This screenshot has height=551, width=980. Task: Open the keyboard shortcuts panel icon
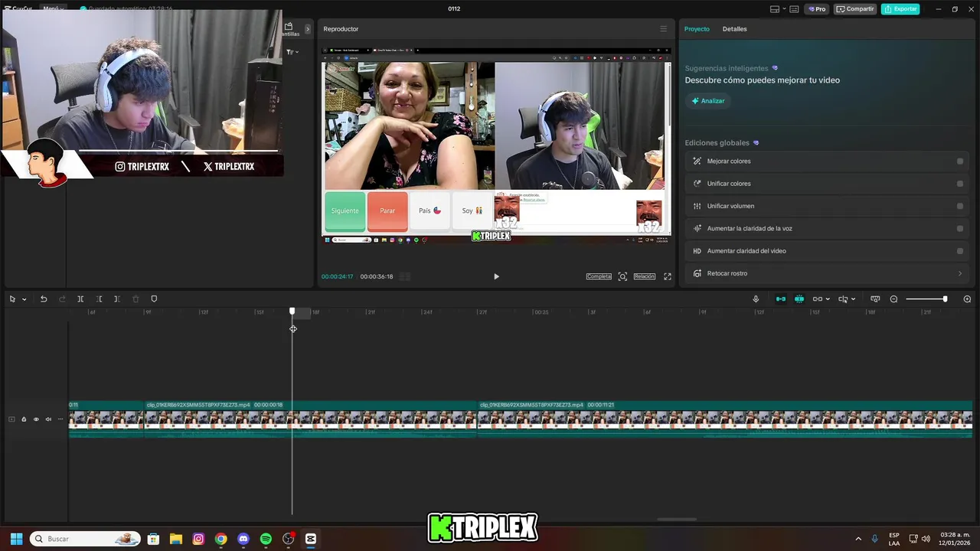(x=795, y=9)
